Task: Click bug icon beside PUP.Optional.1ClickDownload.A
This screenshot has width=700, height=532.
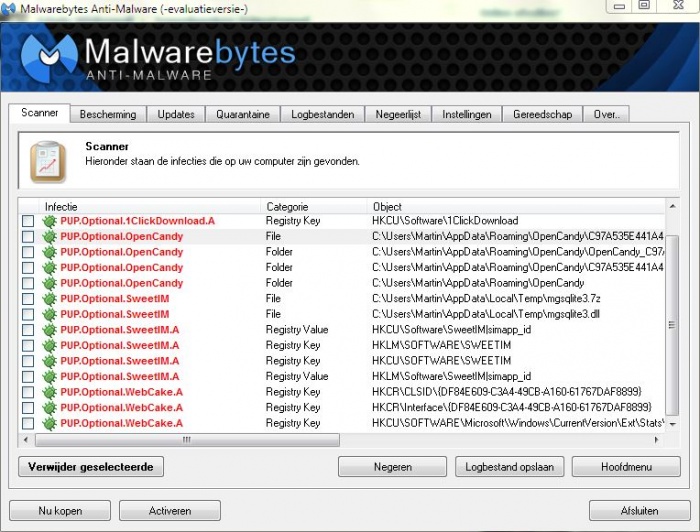Action: 49,221
